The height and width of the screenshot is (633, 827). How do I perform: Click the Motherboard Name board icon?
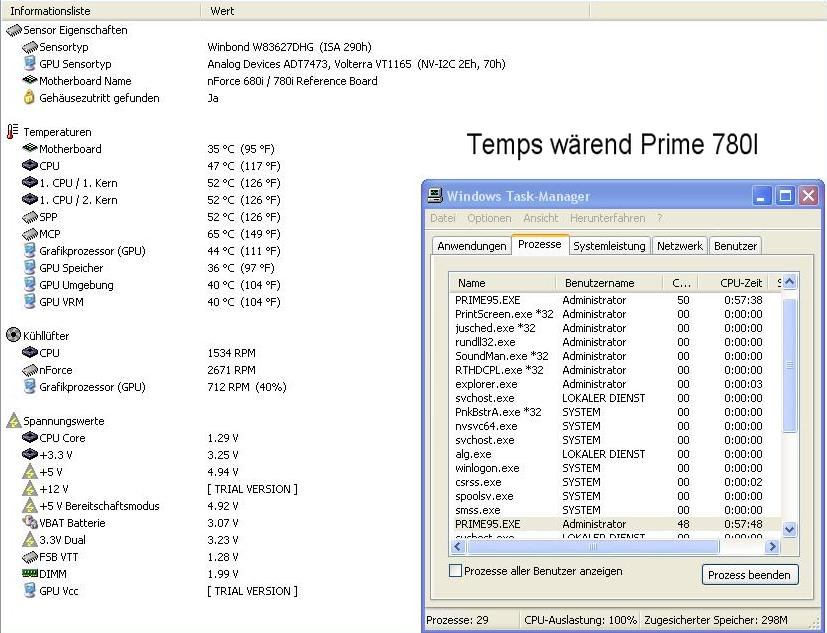[x=30, y=80]
